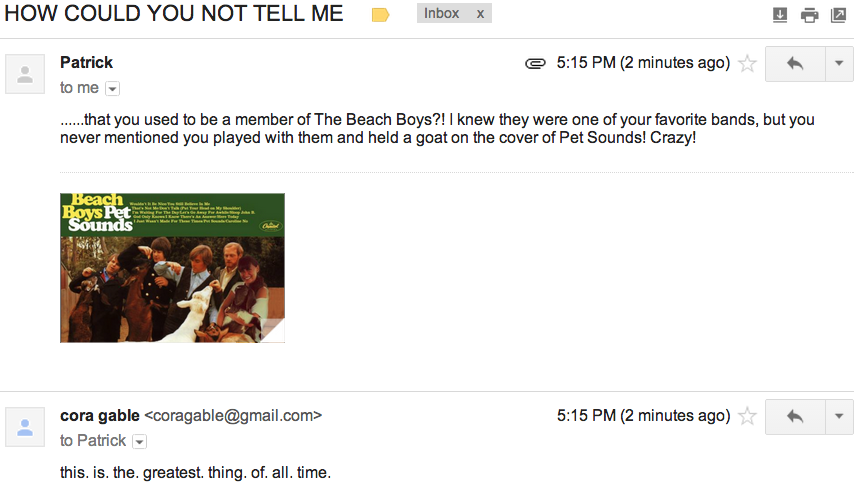Click Patrick's profile avatar
Viewport: 860px width, 486px height.
click(25, 74)
